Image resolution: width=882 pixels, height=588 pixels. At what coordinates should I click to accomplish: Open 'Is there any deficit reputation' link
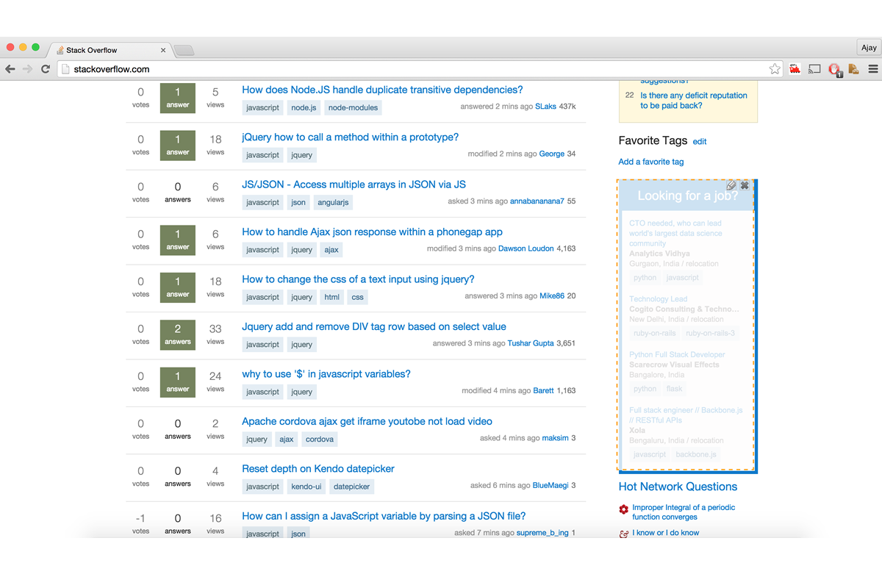(x=694, y=101)
